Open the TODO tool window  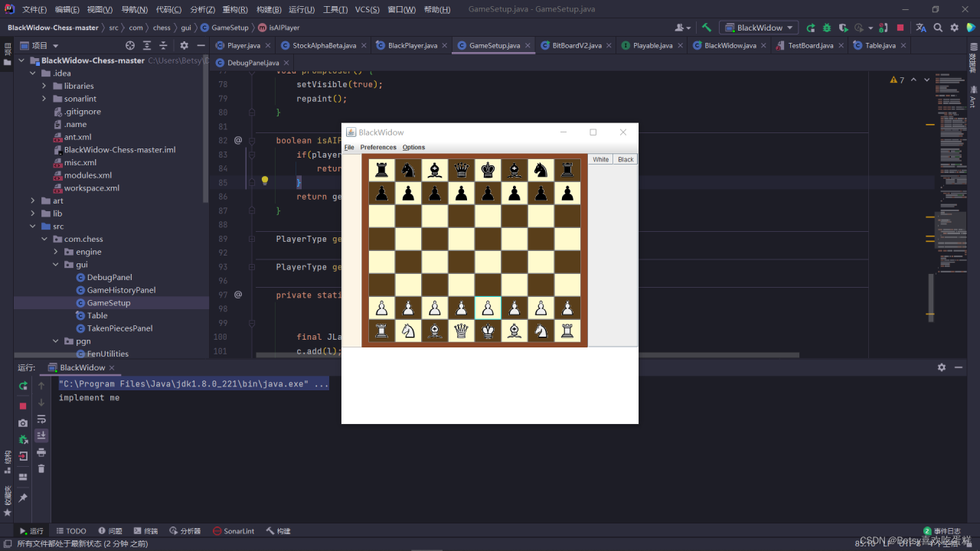coord(71,531)
